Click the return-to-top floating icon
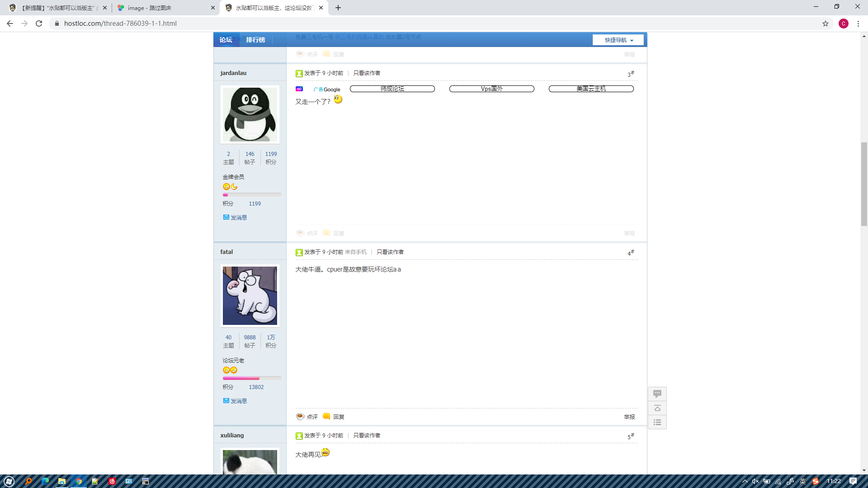868x488 pixels. [x=657, y=408]
